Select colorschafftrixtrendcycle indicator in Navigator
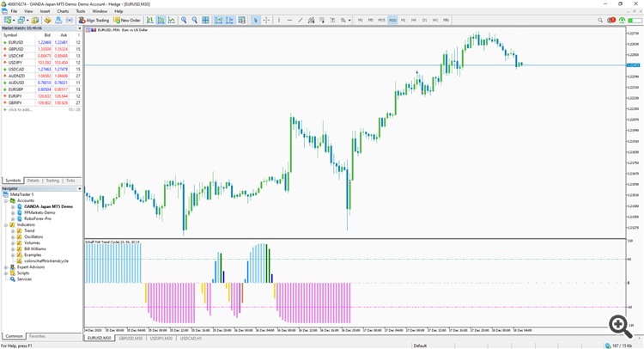The image size is (644, 349). click(x=46, y=261)
